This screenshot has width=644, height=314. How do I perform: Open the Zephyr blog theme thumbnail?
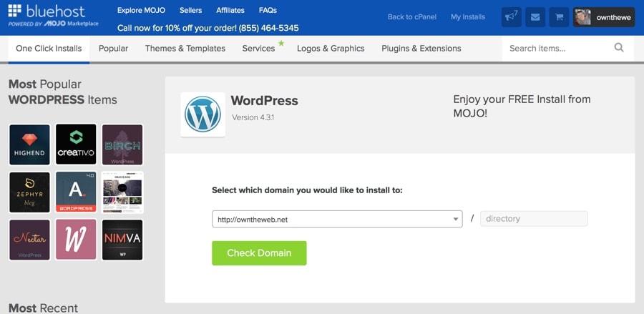[29, 192]
